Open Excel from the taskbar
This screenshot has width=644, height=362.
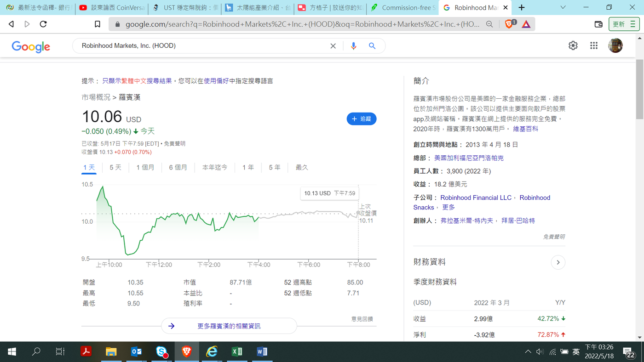[x=237, y=352]
